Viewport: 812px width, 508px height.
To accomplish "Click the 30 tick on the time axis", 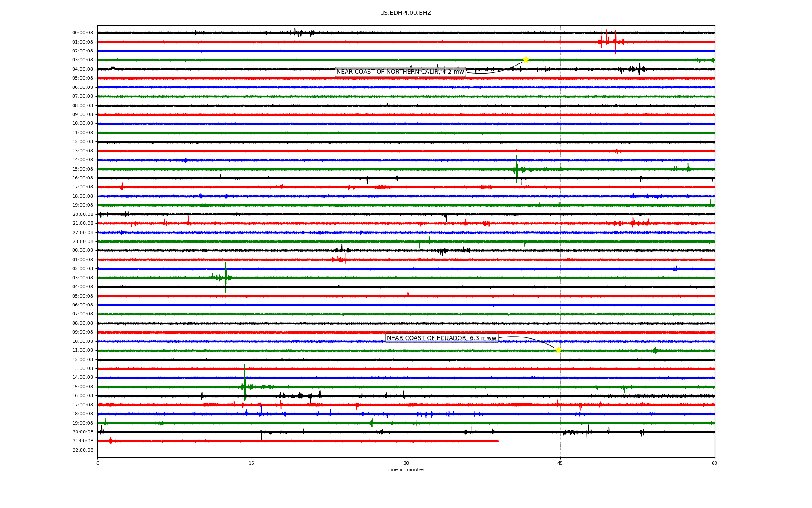I will click(406, 463).
